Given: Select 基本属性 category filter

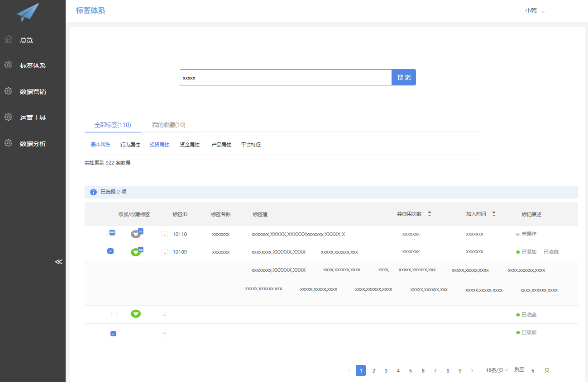Looking at the screenshot, I should pos(100,145).
